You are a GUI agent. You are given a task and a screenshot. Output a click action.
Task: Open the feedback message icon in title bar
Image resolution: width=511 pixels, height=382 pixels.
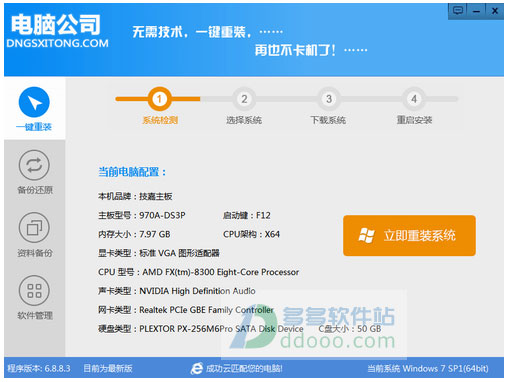tap(458, 11)
